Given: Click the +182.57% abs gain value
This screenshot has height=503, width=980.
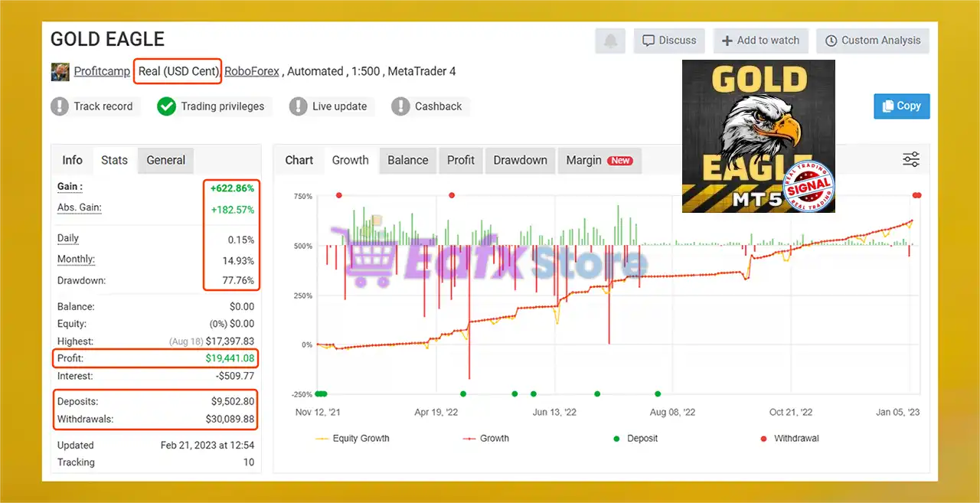Looking at the screenshot, I should coord(233,210).
